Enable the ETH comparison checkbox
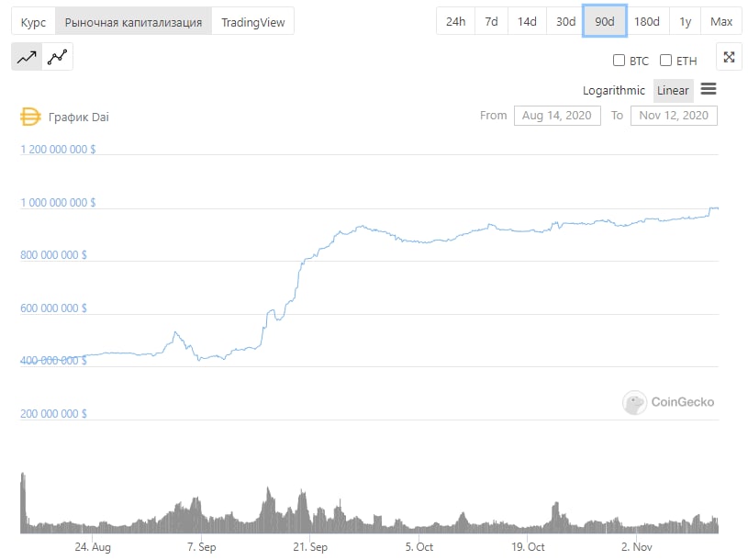 click(665, 60)
